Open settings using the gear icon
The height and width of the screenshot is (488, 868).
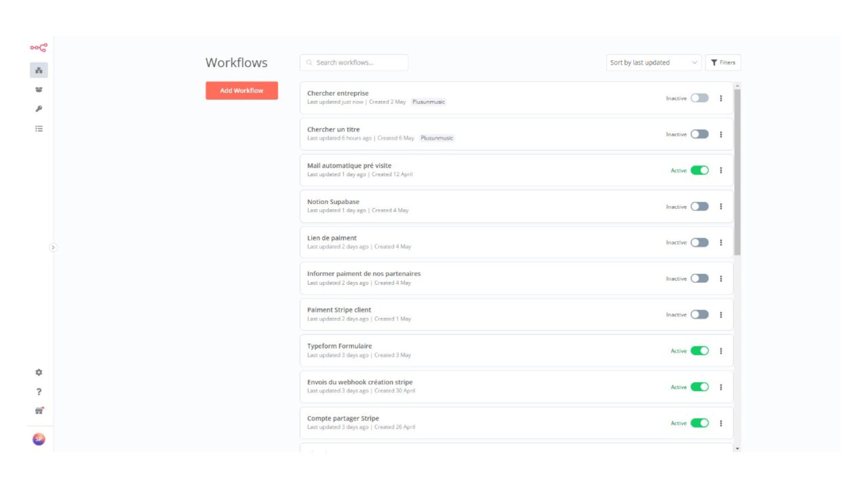coord(39,372)
